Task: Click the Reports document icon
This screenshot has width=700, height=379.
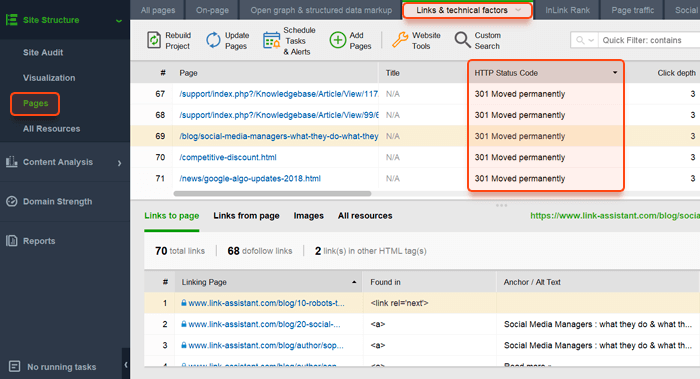Action: coord(12,241)
